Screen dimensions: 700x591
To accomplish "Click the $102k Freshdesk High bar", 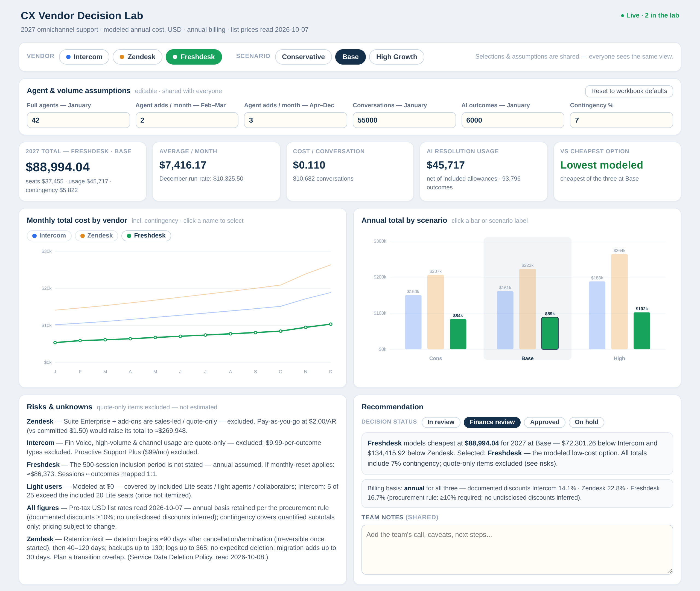I will pos(642,331).
